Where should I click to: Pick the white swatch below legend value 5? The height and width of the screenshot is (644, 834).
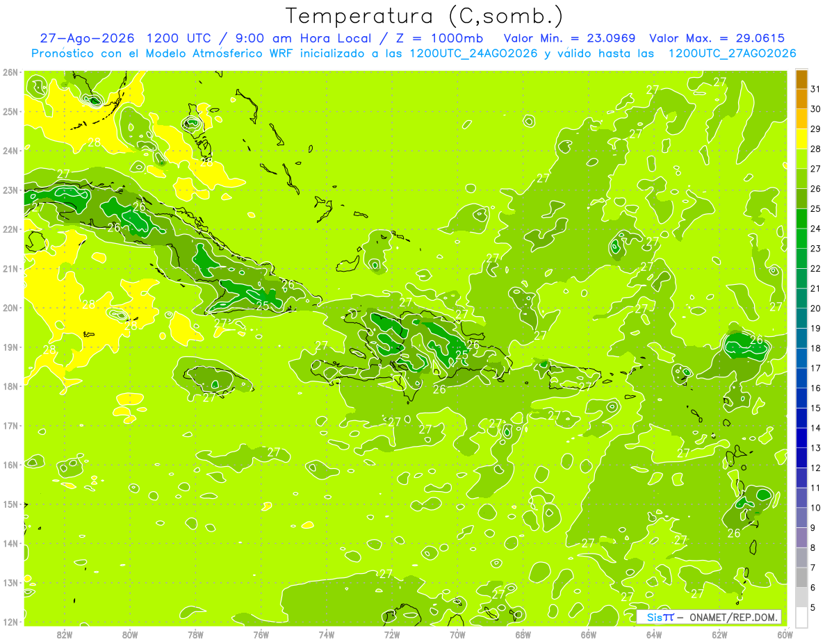coord(801,617)
